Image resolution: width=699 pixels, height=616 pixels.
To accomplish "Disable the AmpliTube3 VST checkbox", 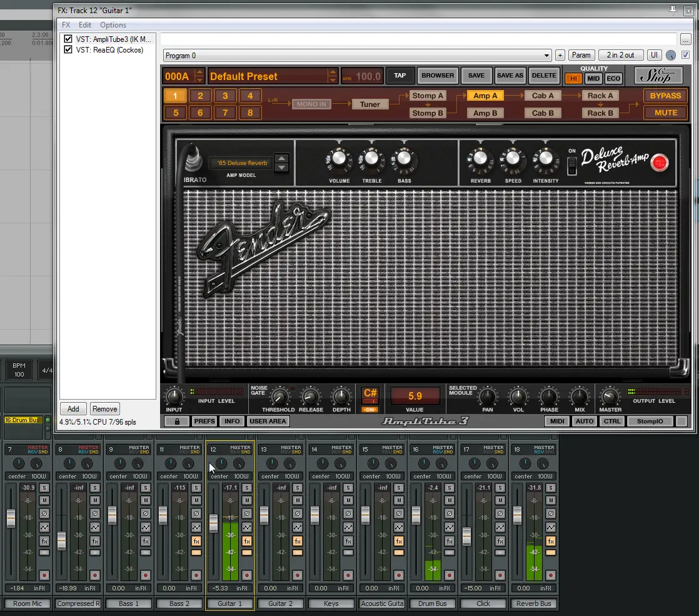I will pyautogui.click(x=68, y=39).
